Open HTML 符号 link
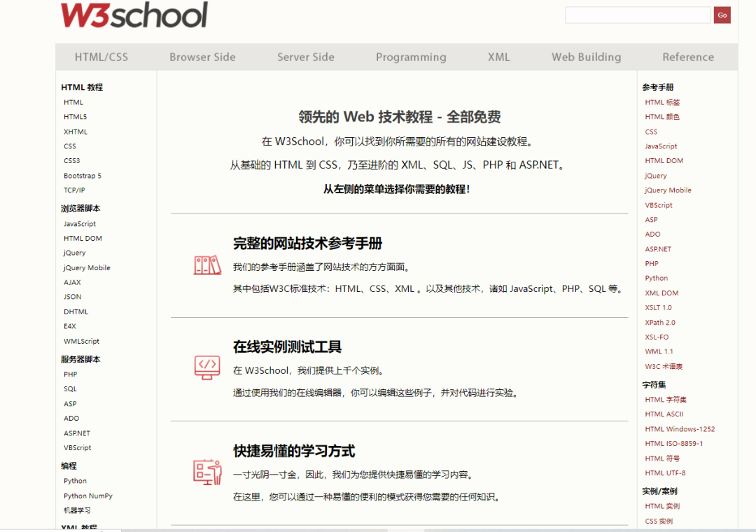Screen dimensions: 756x532 tap(662, 458)
